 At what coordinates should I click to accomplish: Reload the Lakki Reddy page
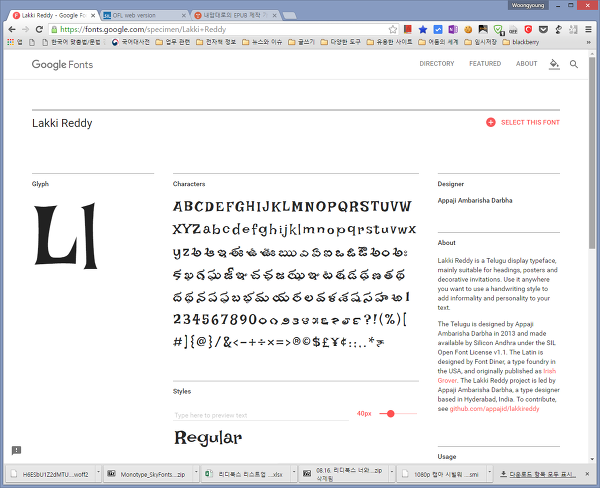[x=39, y=29]
